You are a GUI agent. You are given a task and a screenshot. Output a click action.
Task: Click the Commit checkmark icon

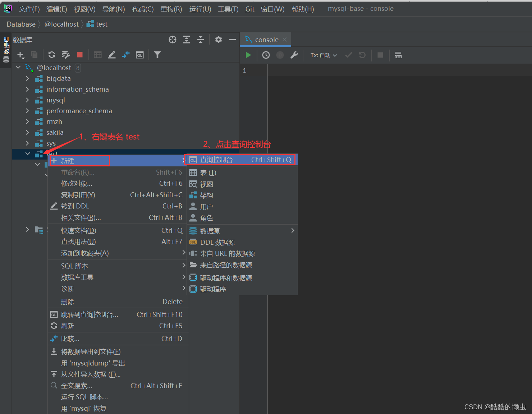pyautogui.click(x=348, y=55)
